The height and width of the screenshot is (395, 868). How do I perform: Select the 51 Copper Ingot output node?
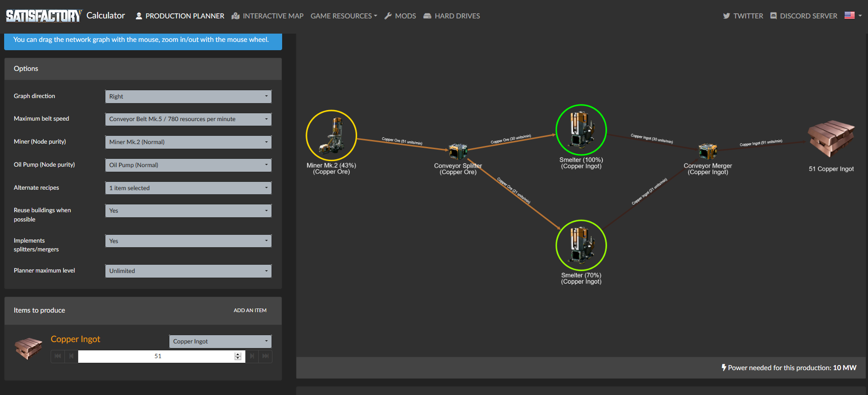[x=831, y=139]
